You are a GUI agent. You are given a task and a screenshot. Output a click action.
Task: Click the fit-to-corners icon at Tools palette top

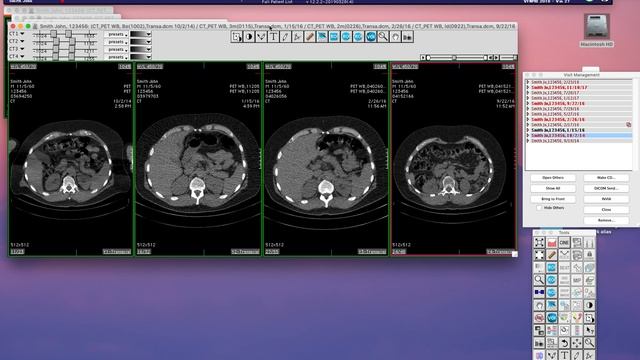[539, 242]
